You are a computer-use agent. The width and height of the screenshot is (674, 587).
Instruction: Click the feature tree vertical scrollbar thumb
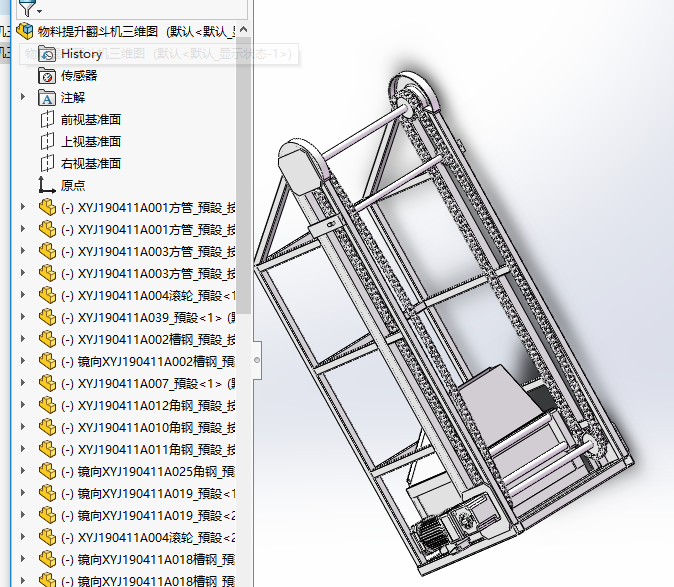pyautogui.click(x=243, y=176)
